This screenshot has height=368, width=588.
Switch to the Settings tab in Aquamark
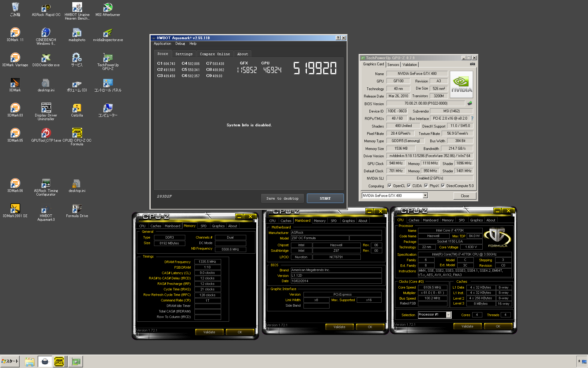(x=184, y=54)
